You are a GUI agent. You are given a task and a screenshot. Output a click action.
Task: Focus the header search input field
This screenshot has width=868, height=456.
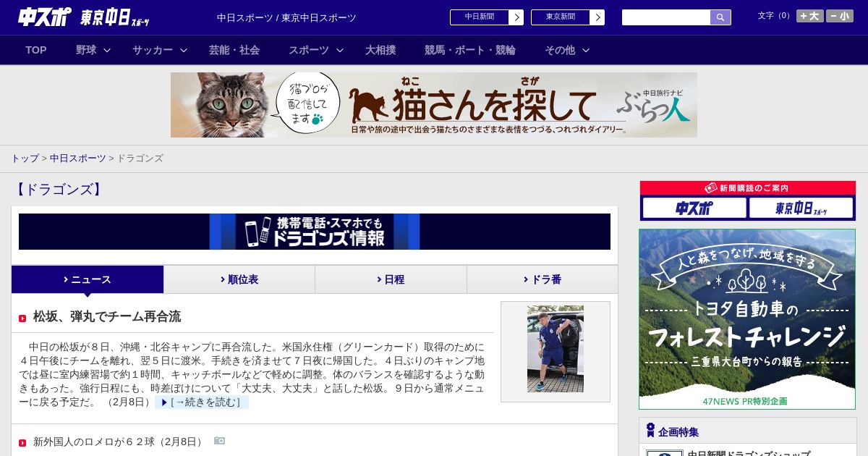(666, 17)
